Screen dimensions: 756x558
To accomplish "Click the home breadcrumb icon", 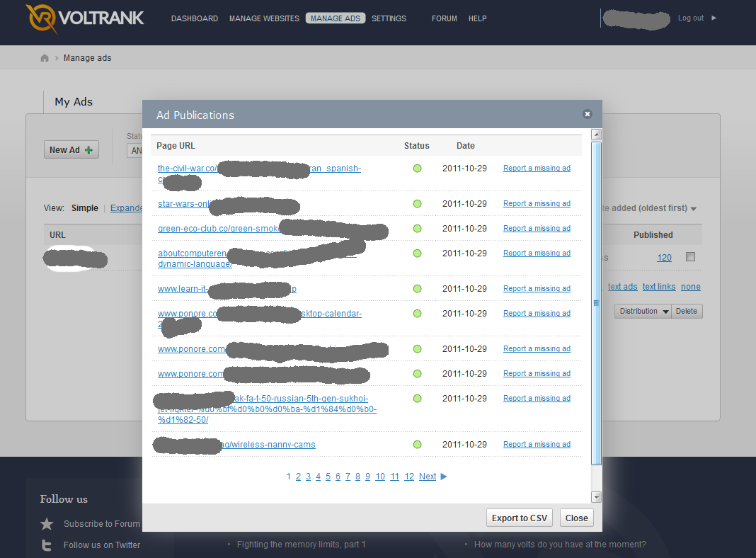I will [x=45, y=58].
